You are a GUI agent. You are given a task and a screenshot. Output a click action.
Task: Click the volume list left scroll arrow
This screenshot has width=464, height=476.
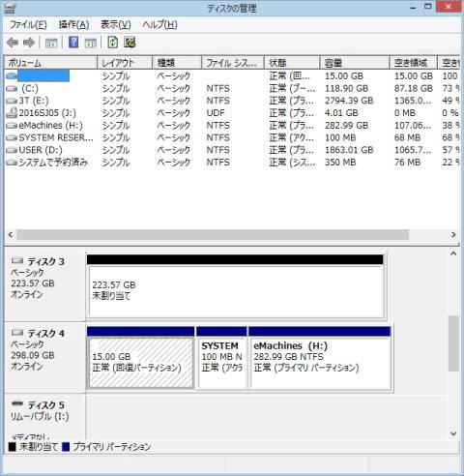point(11,234)
